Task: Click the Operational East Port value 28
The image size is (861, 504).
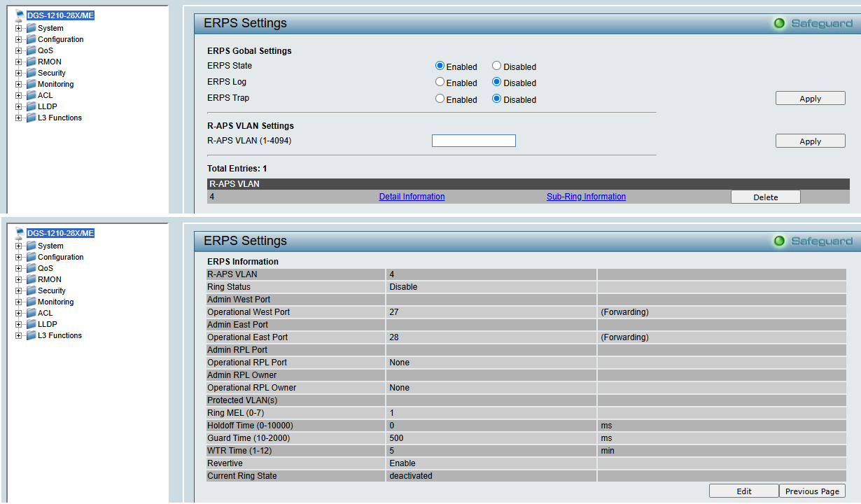Action: (x=394, y=337)
